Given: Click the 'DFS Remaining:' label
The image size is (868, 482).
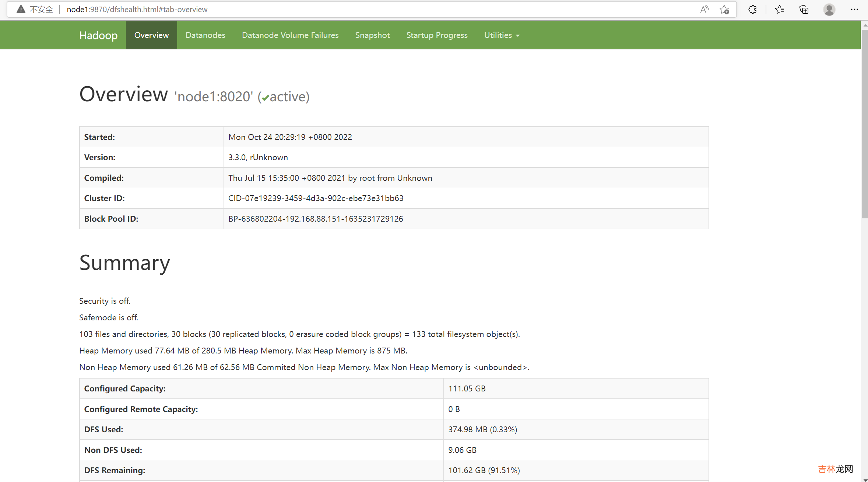Looking at the screenshot, I should (x=115, y=470).
